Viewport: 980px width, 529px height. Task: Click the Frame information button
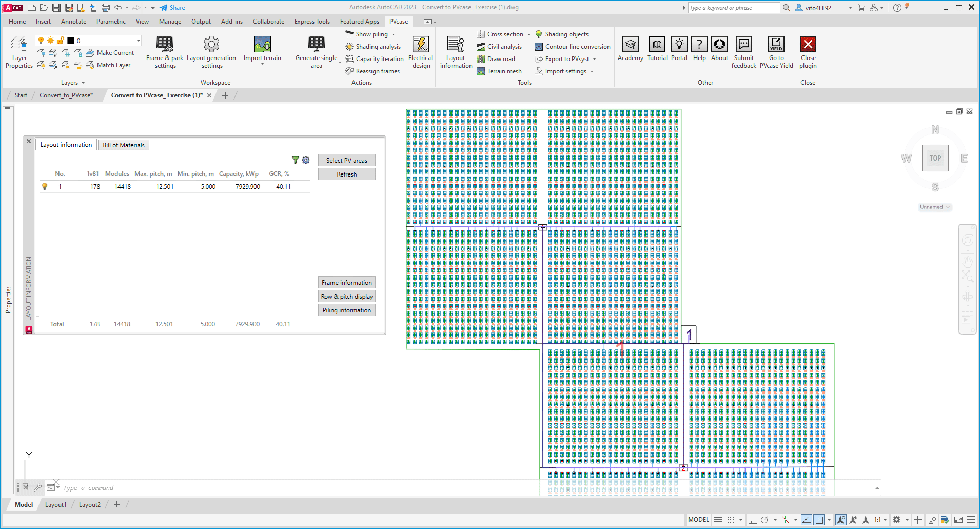coord(347,283)
